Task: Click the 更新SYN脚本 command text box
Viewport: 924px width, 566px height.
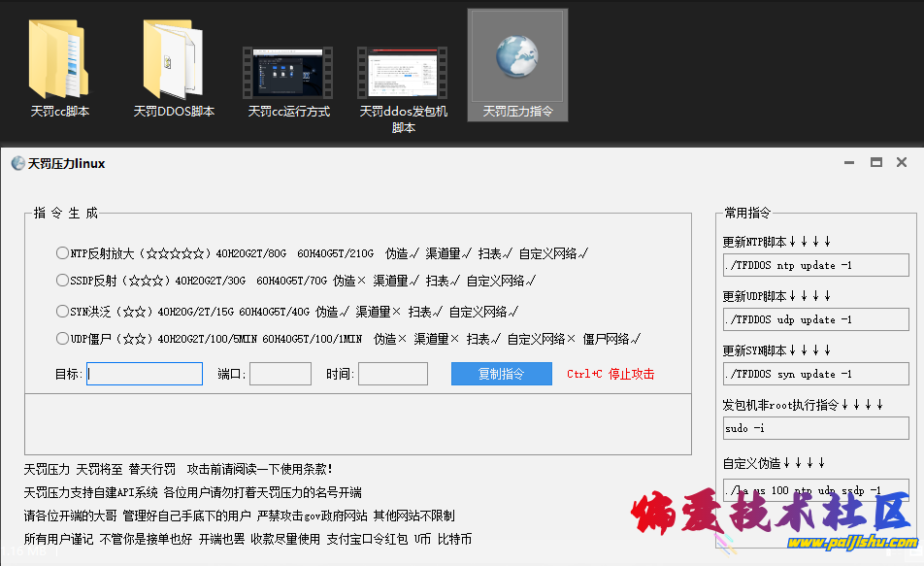Action: tap(815, 374)
